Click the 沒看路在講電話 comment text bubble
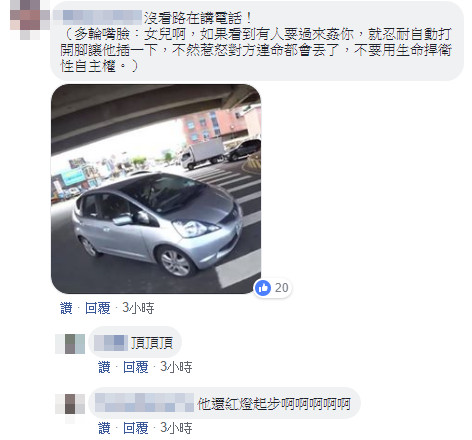472x440 pixels. (x=257, y=41)
